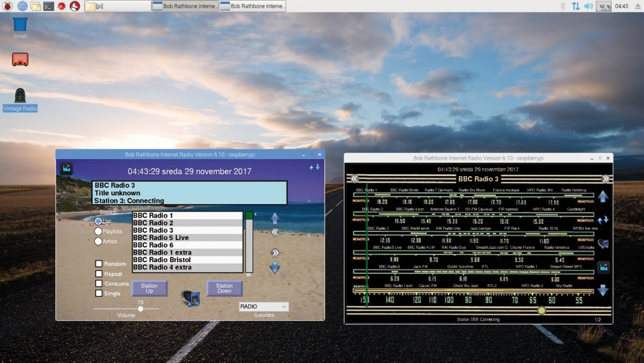The width and height of the screenshot is (644, 363).
Task: Click Radio Sky Music on the vintage dial
Action: [472, 190]
